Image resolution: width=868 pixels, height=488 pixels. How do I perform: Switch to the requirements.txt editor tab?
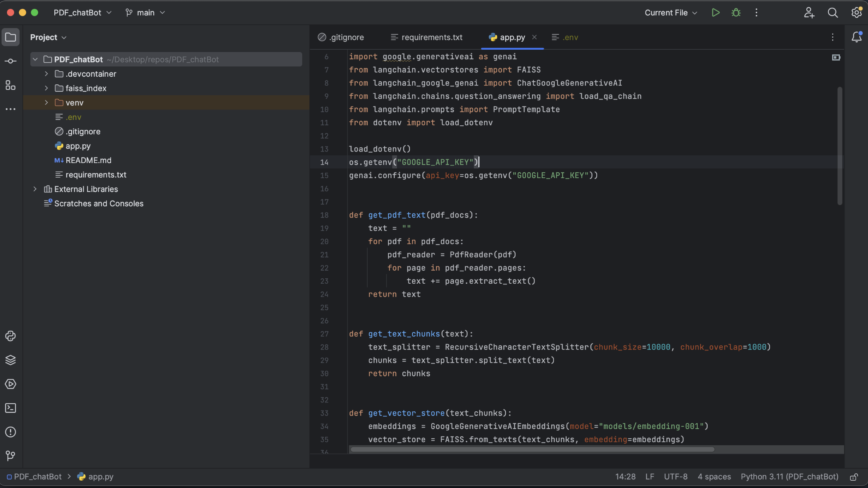(x=427, y=37)
